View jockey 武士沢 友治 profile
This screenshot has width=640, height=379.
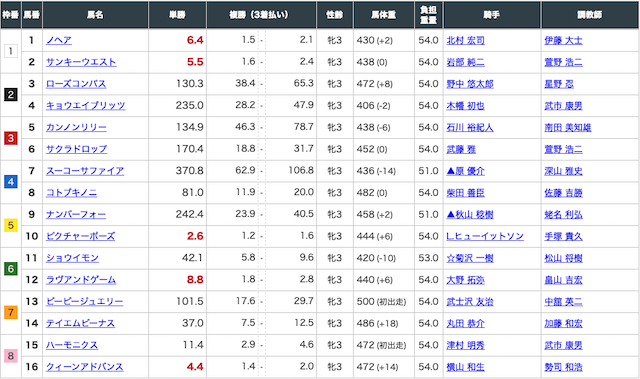click(470, 301)
